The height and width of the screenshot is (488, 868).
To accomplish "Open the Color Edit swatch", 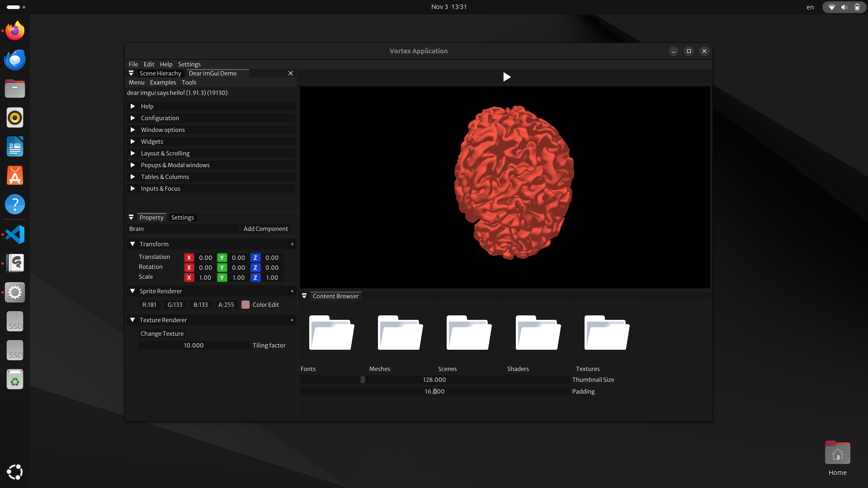I will (x=245, y=305).
